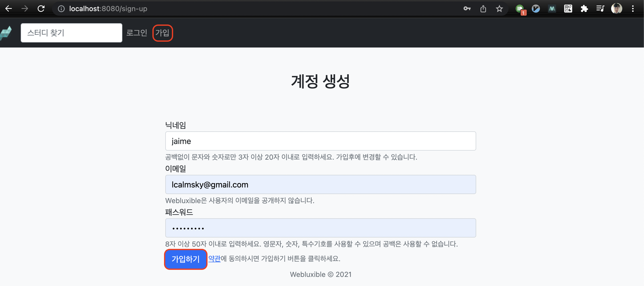
Task: Click the browser back arrow
Action: pos(9,9)
